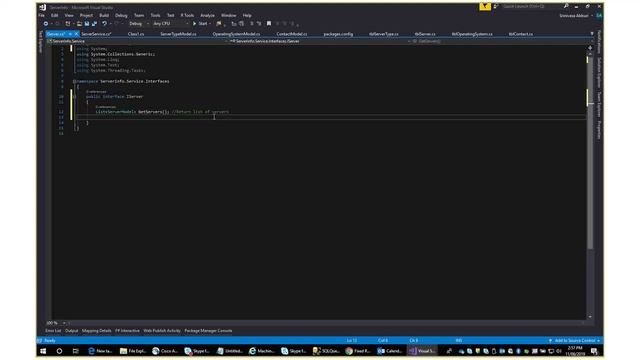Click the Navigate Backward toolbar icon
The width and height of the screenshot is (640, 360).
tap(46, 24)
